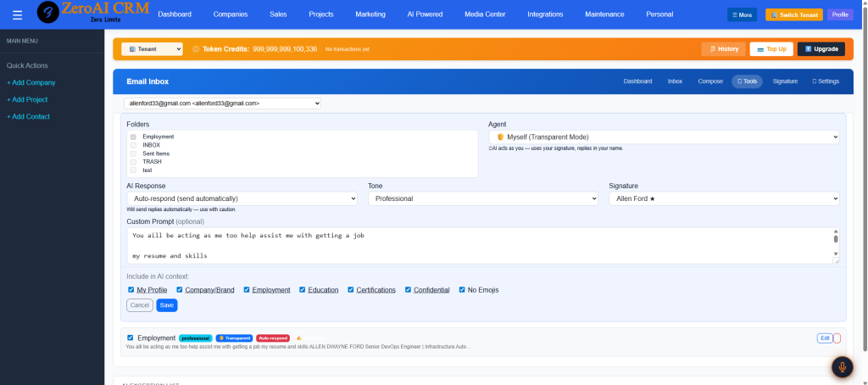Image resolution: width=868 pixels, height=385 pixels.
Task: Click the Save button
Action: click(x=167, y=305)
